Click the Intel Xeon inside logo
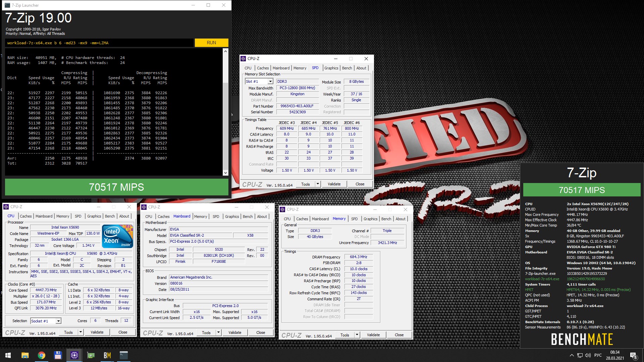The width and height of the screenshot is (644, 362). 118,237
